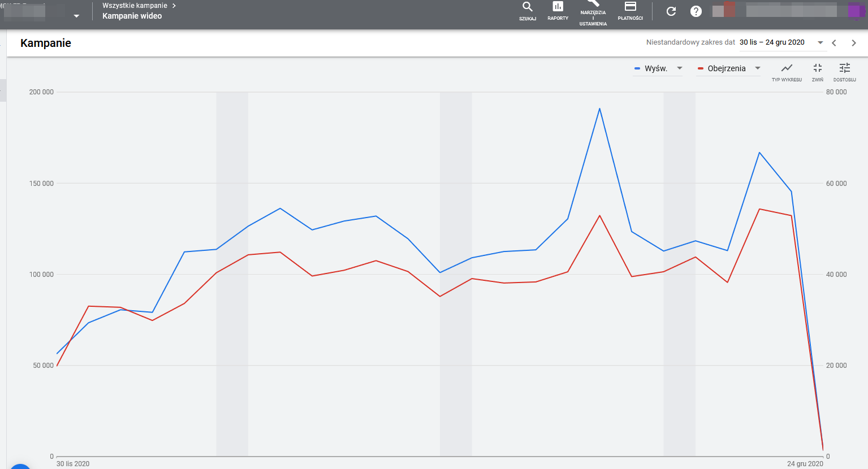Open the help question mark icon
This screenshot has width=868, height=469.
coord(696,11)
